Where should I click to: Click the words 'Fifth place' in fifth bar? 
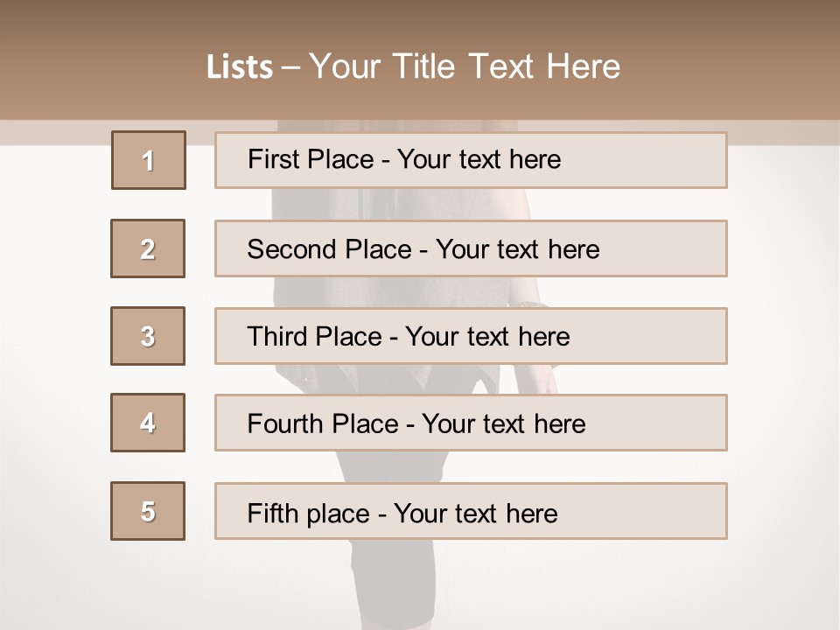309,514
